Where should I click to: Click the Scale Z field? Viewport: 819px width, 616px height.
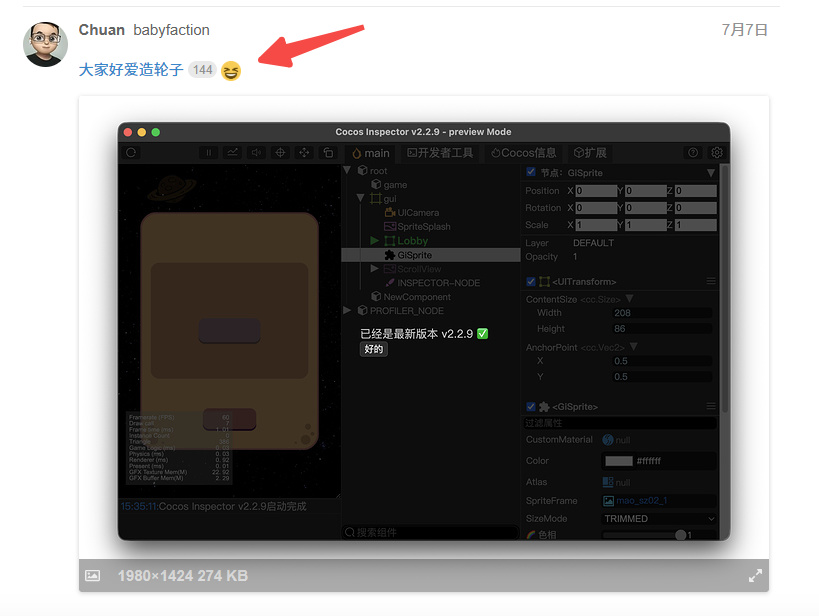tap(695, 225)
